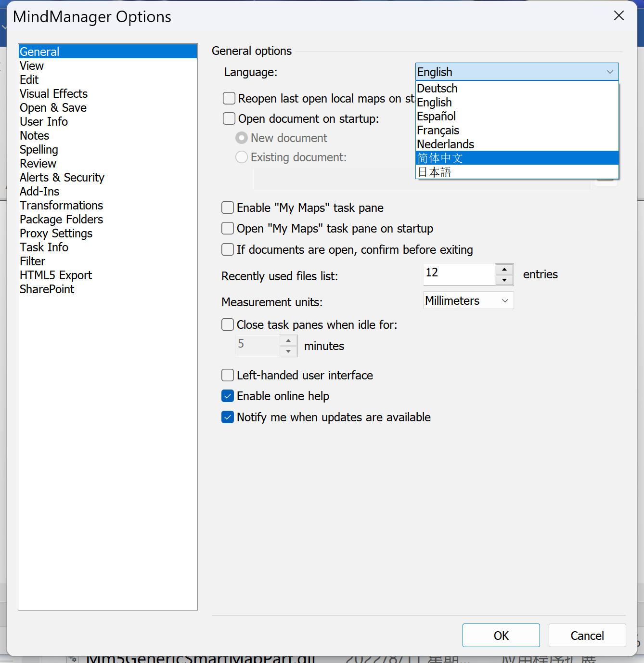Select General in the options list
644x663 pixels.
click(x=108, y=52)
